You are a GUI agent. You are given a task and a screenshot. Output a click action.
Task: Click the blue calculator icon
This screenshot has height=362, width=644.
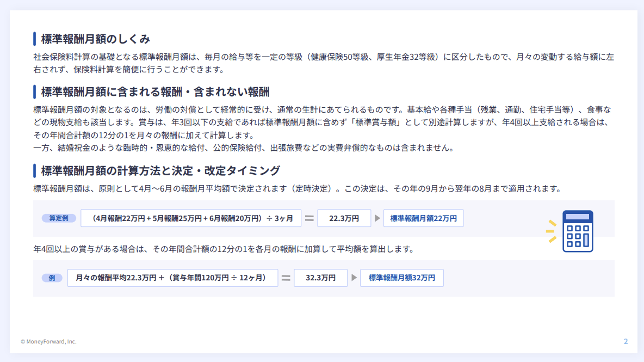[x=577, y=231]
